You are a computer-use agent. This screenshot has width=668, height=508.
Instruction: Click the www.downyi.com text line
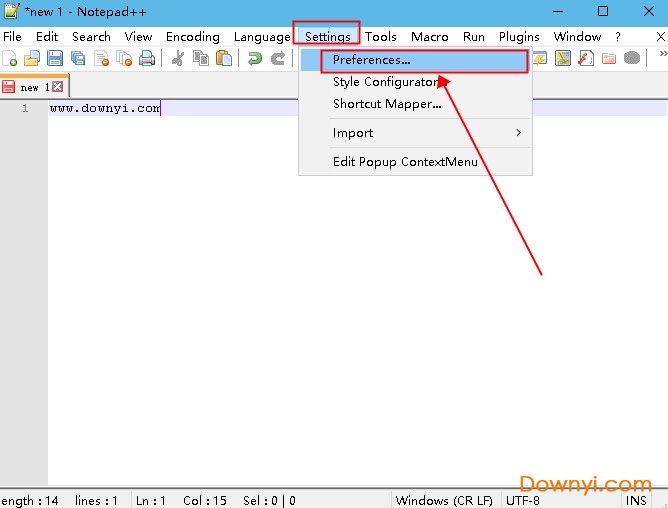click(105, 108)
